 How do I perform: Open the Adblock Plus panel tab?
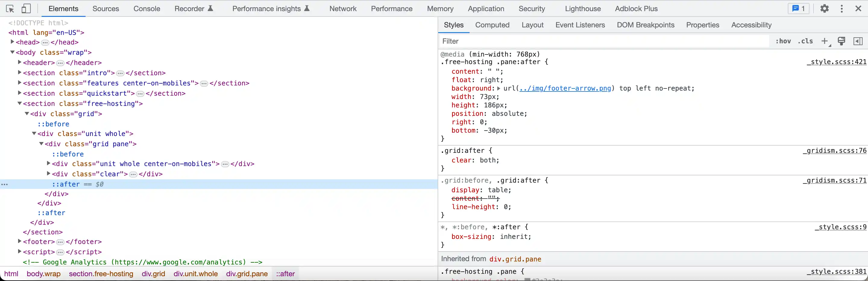[636, 9]
